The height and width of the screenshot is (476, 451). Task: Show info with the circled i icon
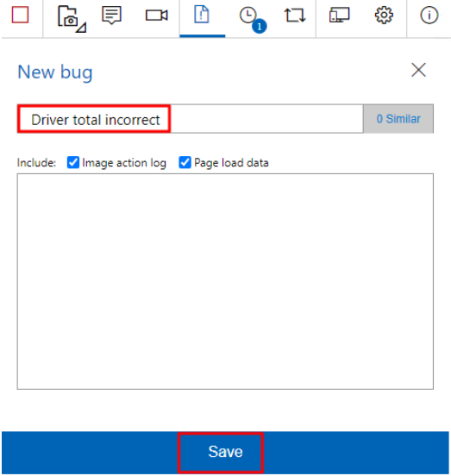pos(429,16)
